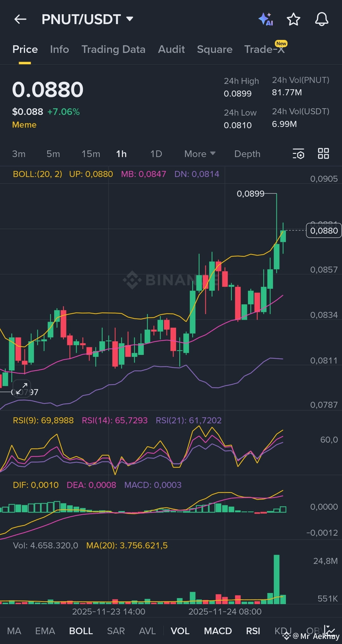Image resolution: width=342 pixels, height=644 pixels.
Task: Open the Depth chart view
Action: click(x=247, y=154)
